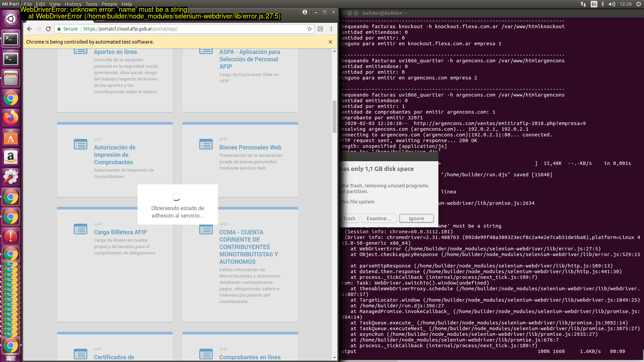Open the Tools menu
The image size is (644, 362).
[x=91, y=4]
